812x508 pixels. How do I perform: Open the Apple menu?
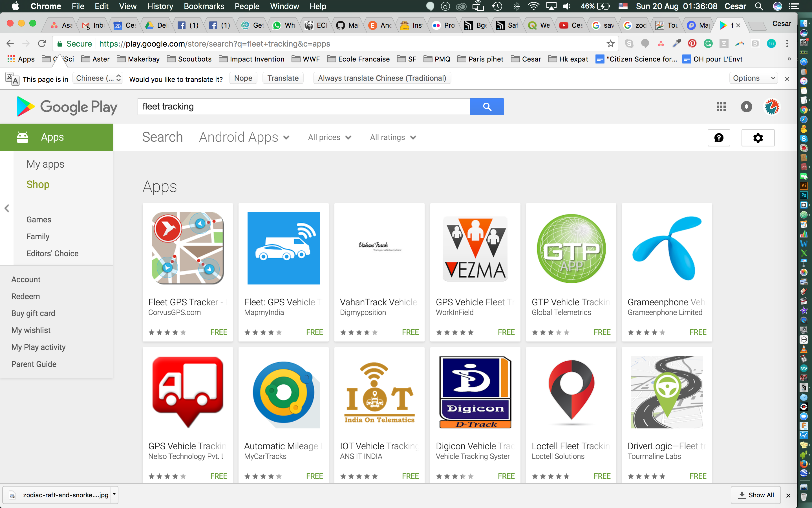coord(16,6)
